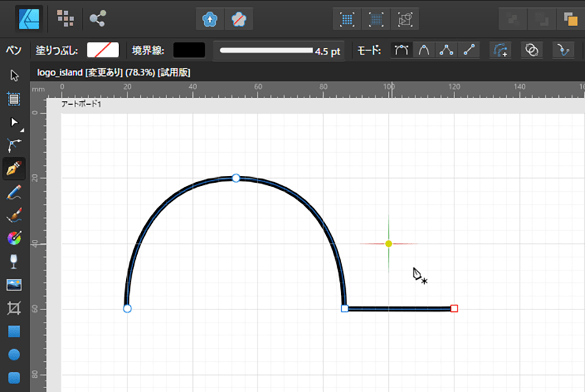Enable Smart mode for pen
The height and width of the screenshot is (392, 585).
click(424, 51)
